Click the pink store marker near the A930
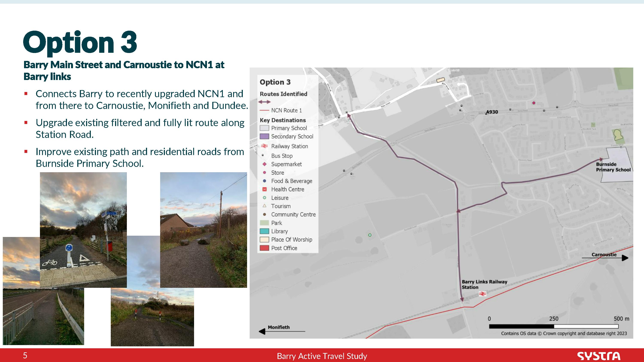Image resolution: width=644 pixels, height=362 pixels. [534, 103]
